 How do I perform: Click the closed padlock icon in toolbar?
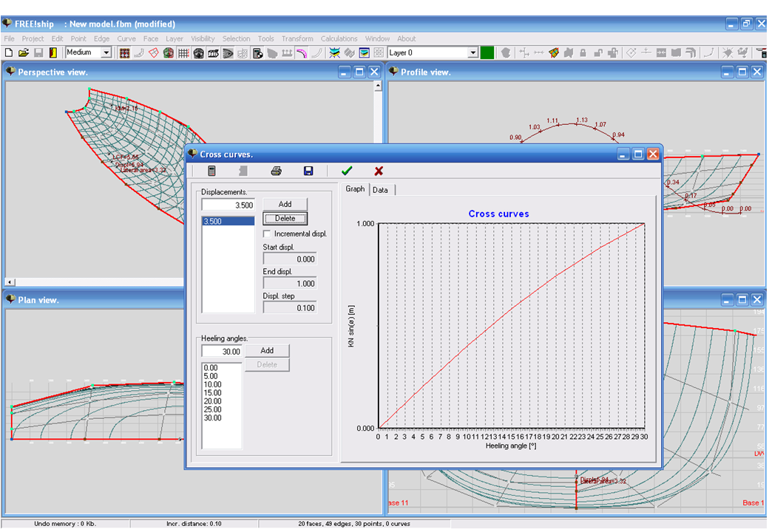click(583, 53)
